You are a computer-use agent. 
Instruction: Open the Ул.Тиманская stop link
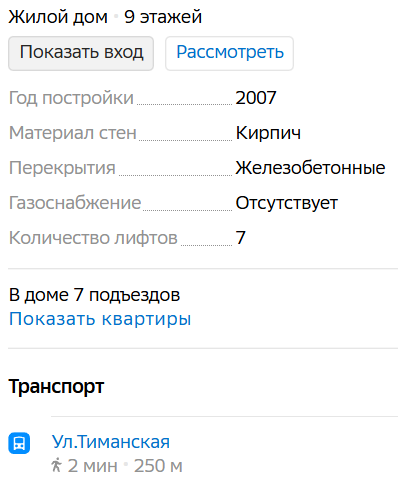coord(111,442)
